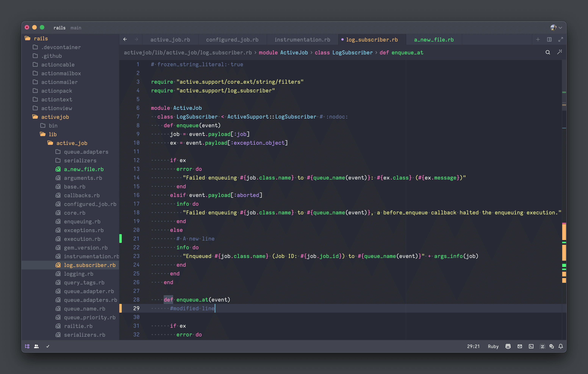The height and width of the screenshot is (374, 588).
Task: Expand the queue_adapters folder
Action: (86, 152)
